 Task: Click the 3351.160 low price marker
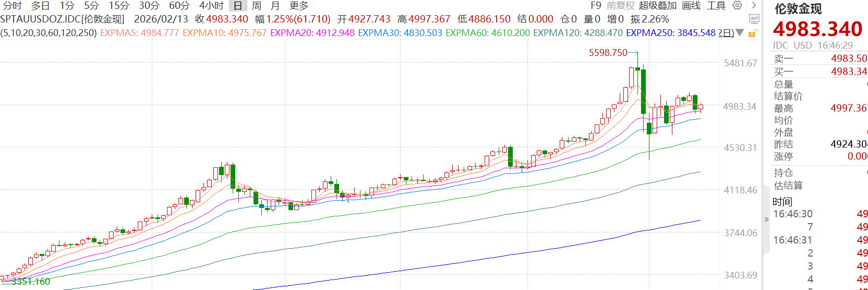(x=31, y=282)
